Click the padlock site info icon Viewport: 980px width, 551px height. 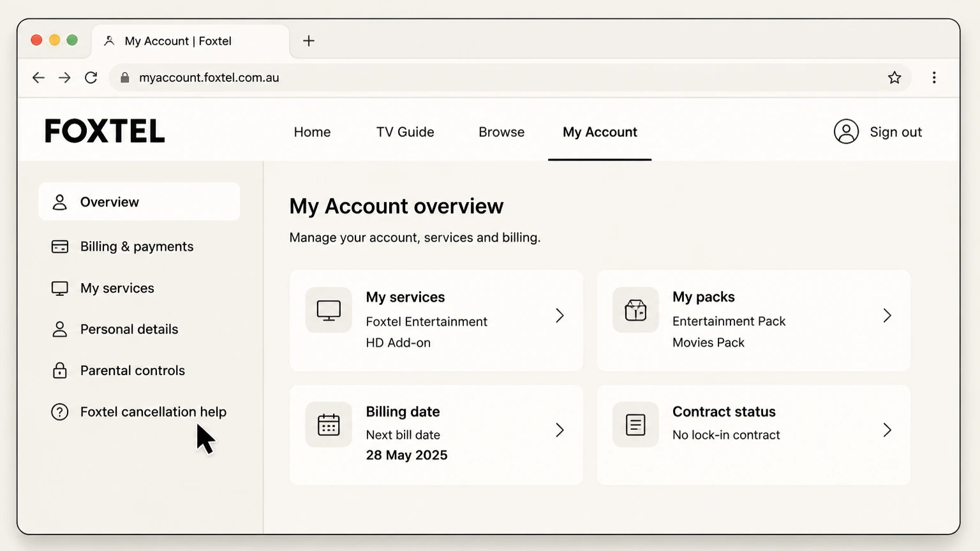125,78
